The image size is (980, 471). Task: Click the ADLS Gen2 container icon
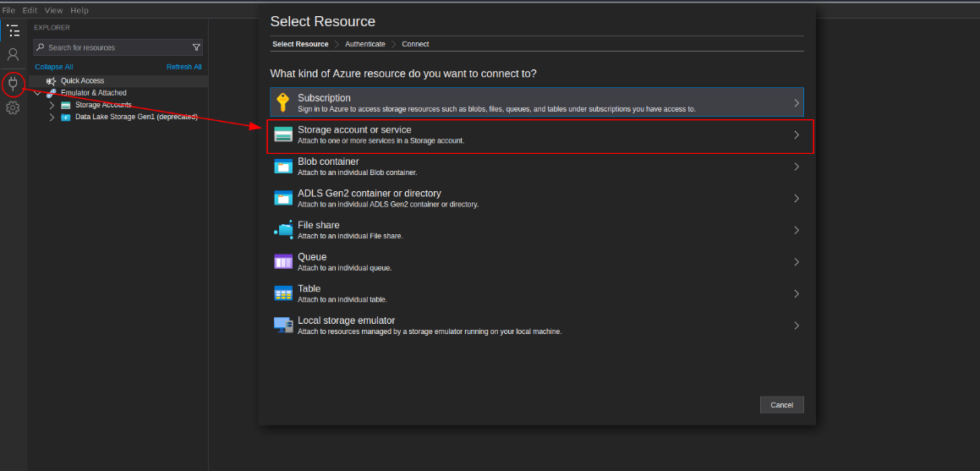coord(283,198)
